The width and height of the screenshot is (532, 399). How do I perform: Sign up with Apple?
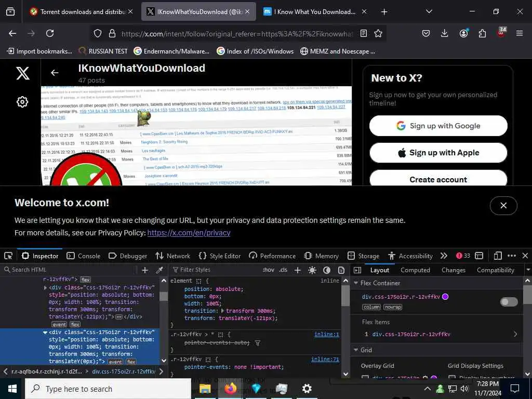pos(438,153)
